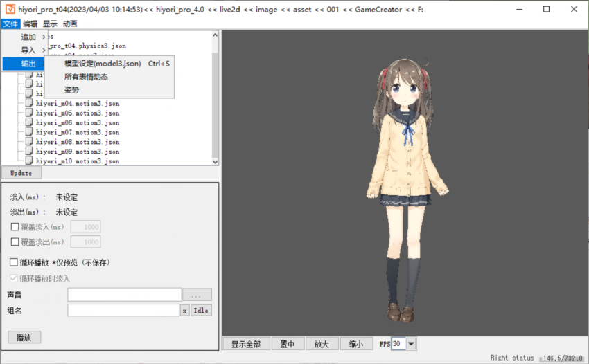Select hiyori_m06.motion3.json in the tree
The height and width of the screenshot is (364, 589).
[78, 122]
